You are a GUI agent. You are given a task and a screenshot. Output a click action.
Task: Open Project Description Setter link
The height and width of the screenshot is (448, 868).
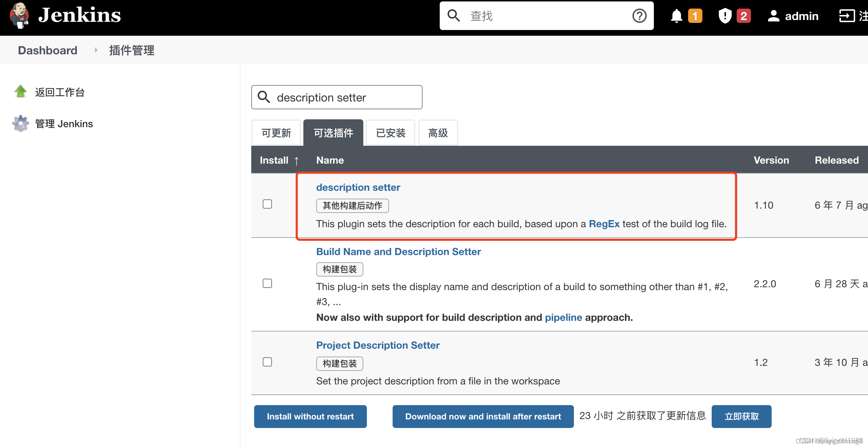pyautogui.click(x=378, y=345)
